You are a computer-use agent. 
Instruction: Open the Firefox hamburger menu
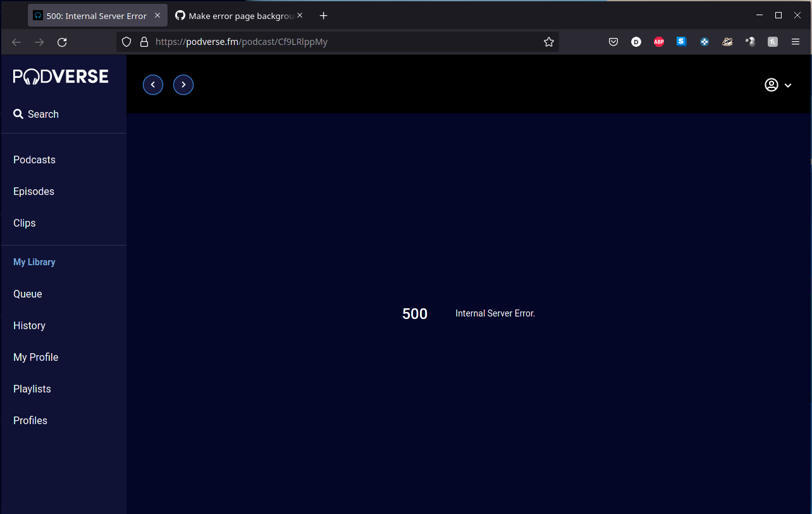795,42
